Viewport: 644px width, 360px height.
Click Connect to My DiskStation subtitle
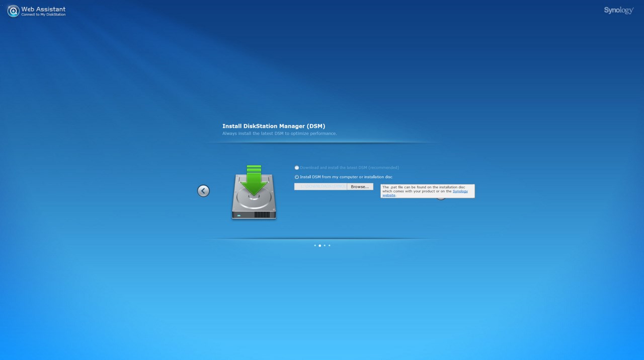[43, 15]
